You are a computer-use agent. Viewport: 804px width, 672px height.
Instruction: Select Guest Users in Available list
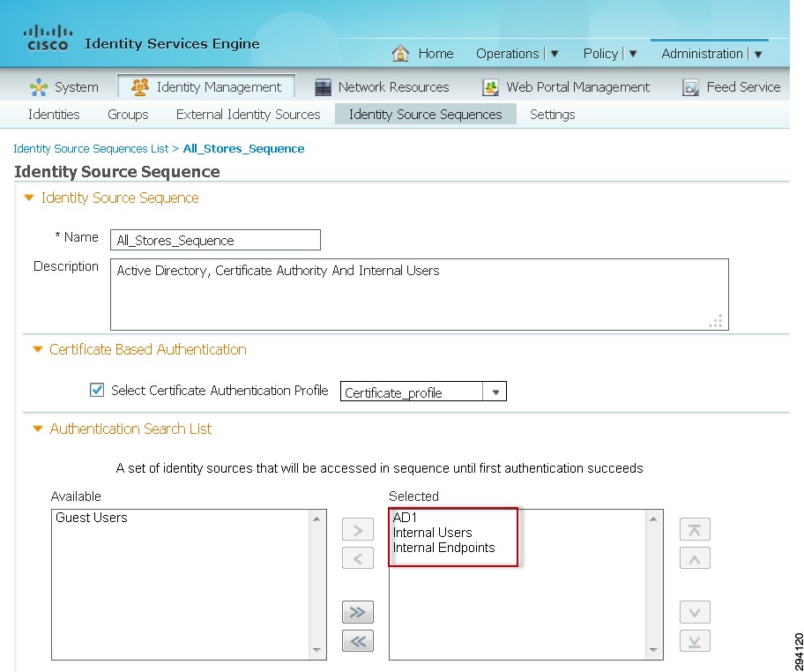(92, 518)
